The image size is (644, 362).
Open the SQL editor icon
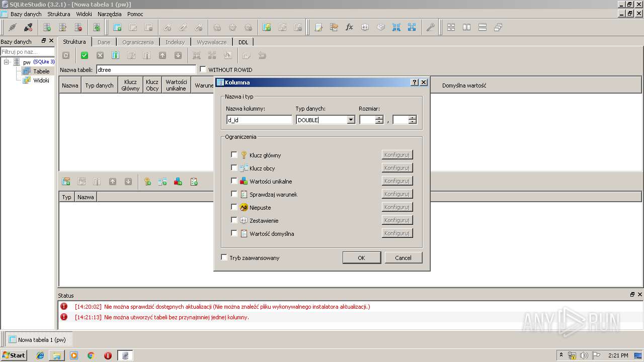tap(318, 27)
